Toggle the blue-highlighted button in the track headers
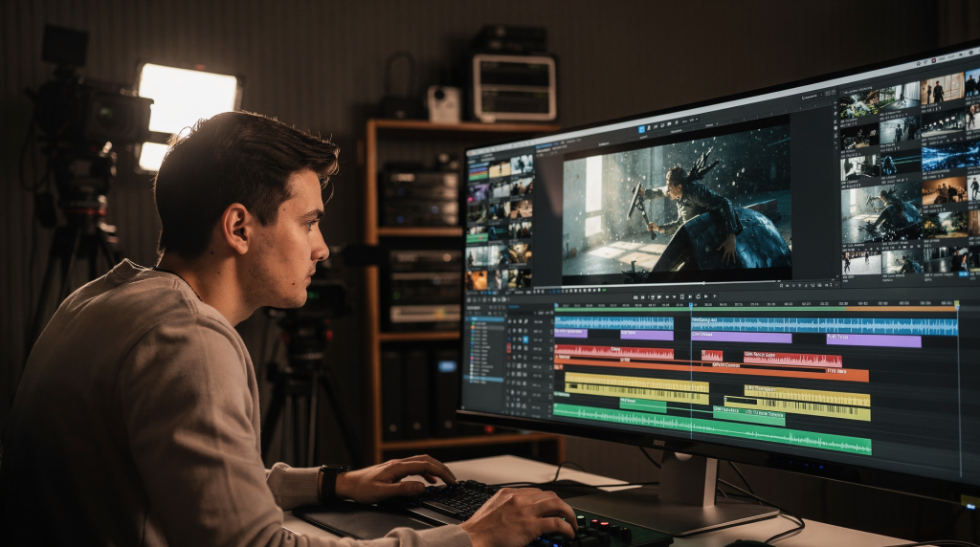Screen dimensions: 980x547 pos(525,340)
